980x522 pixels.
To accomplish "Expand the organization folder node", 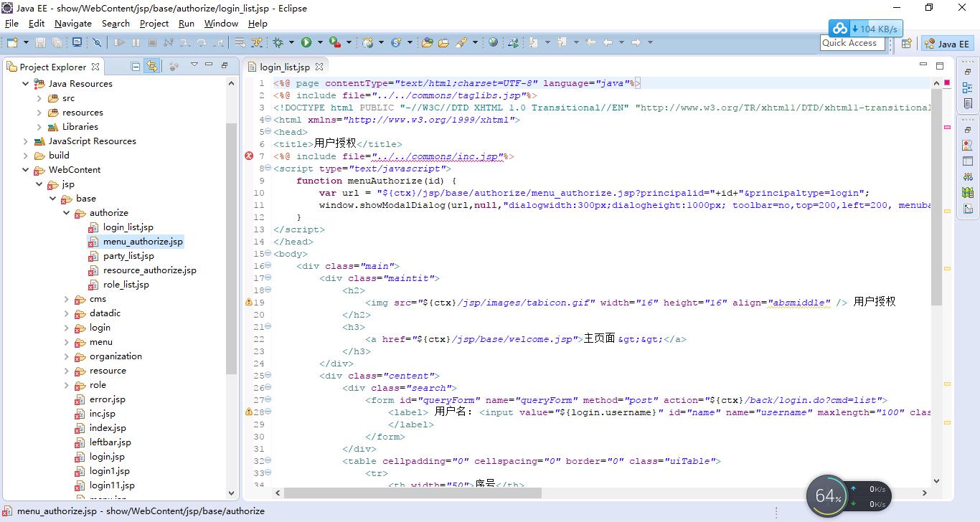I will 67,356.
